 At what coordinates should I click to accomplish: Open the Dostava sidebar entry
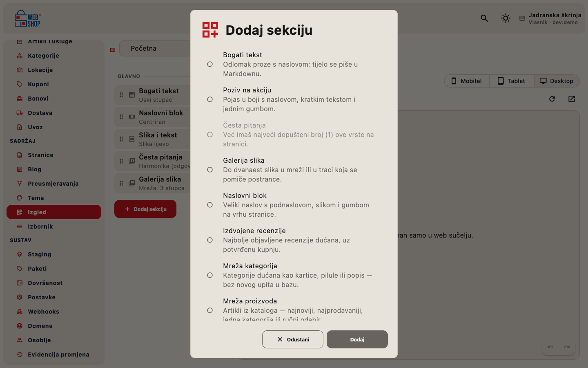coord(54,113)
